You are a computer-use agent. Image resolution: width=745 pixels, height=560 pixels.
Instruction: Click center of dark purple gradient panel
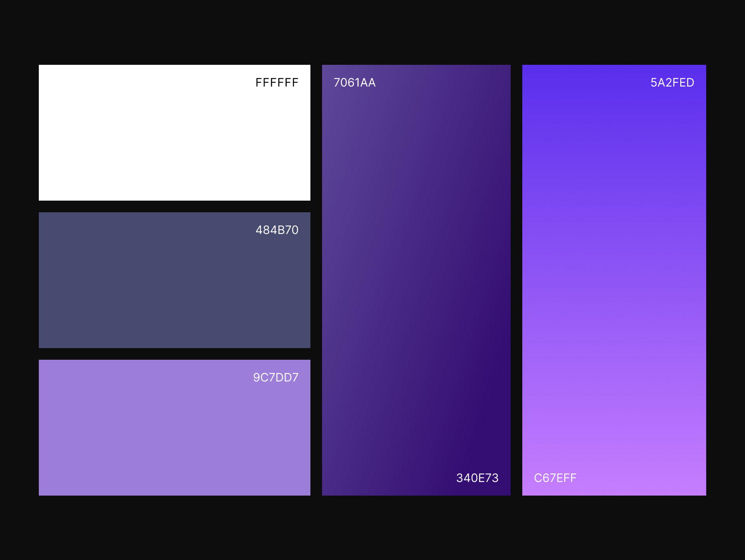point(416,280)
